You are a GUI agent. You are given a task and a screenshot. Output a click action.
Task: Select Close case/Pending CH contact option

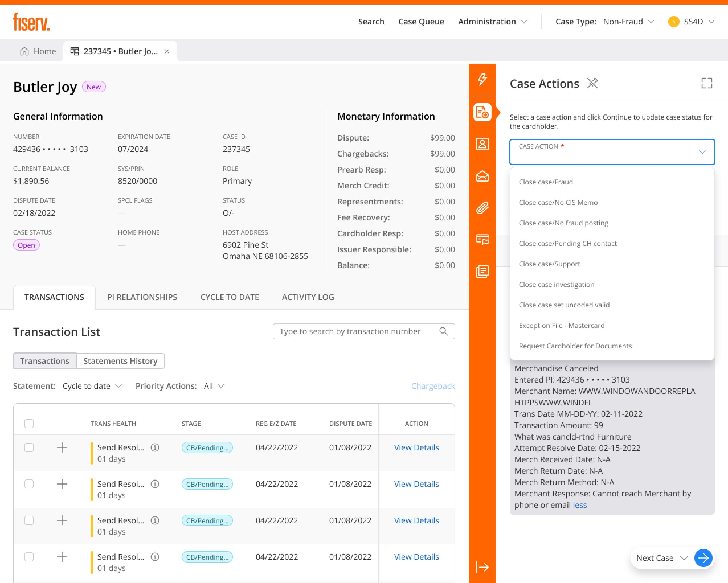612,243
